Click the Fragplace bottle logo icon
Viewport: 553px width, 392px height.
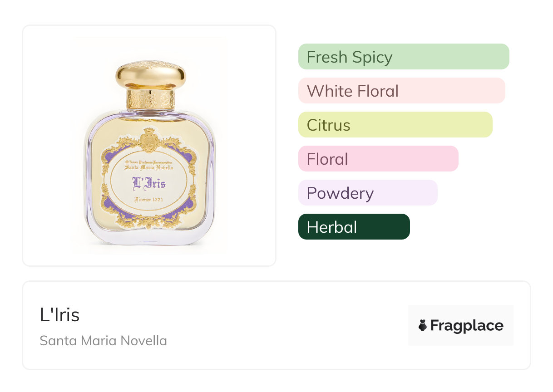click(x=423, y=325)
